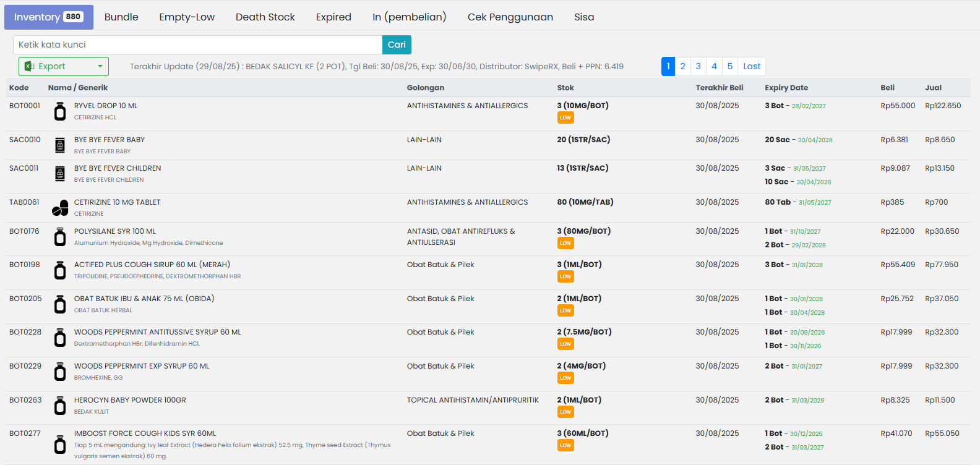Select the Empty-Low tab
The height and width of the screenshot is (465, 980).
point(187,17)
